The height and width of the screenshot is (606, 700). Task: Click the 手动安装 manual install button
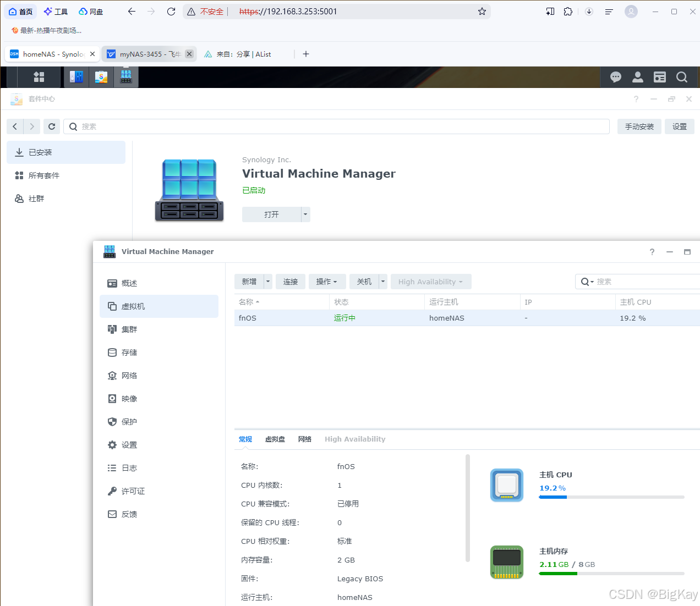pyautogui.click(x=639, y=126)
